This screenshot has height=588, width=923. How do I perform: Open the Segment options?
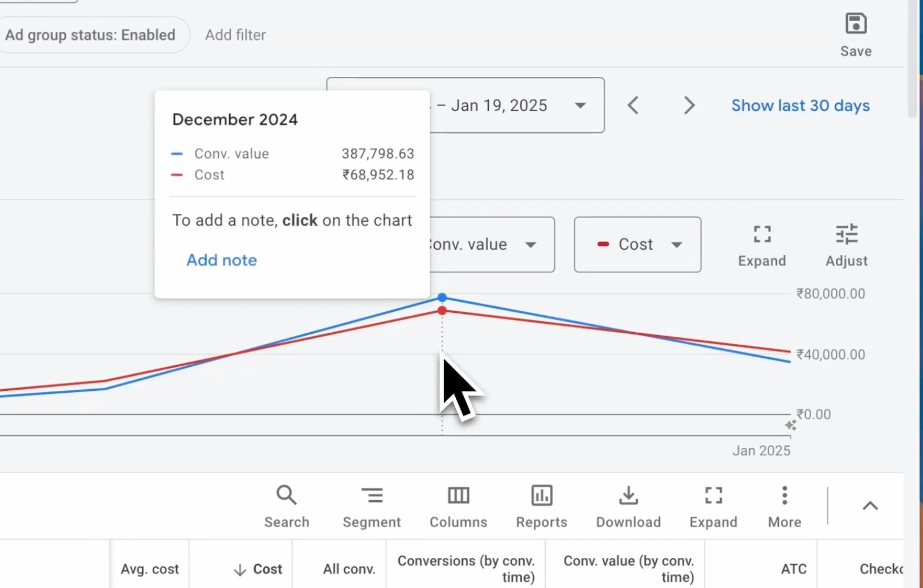pos(371,507)
